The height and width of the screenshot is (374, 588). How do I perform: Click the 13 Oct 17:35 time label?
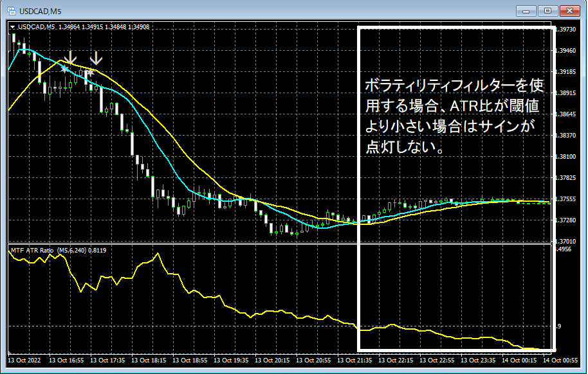click(107, 361)
